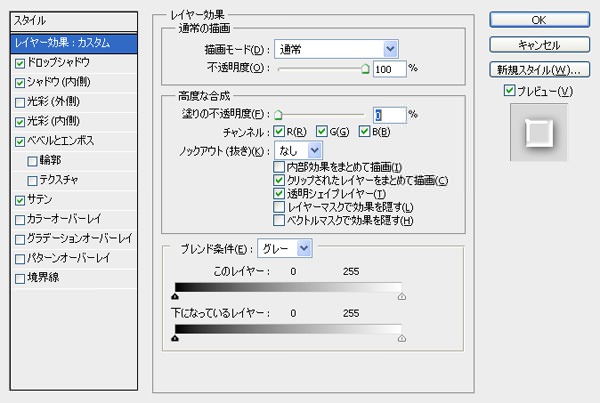Click the 下になっているレイヤー white point slider triangle
Screen dimensions: 600x403
(402, 339)
